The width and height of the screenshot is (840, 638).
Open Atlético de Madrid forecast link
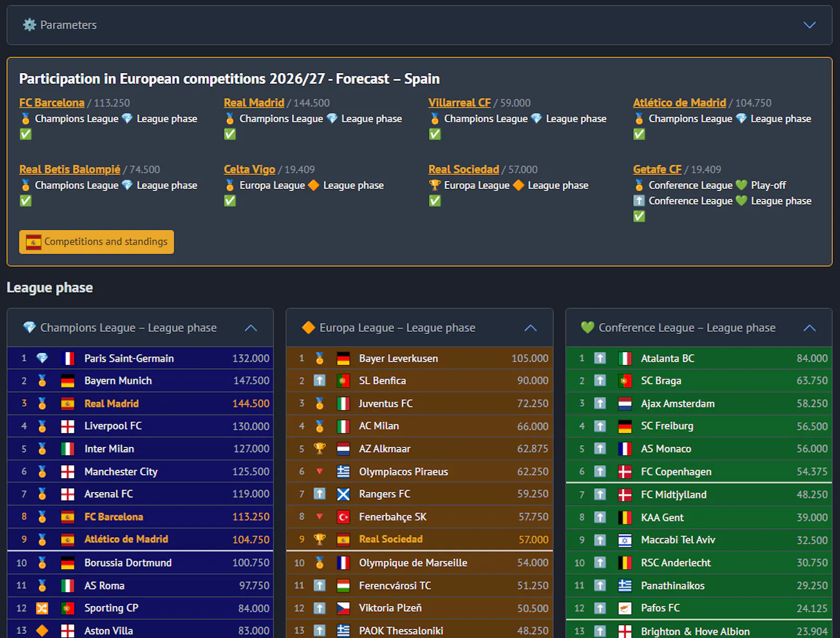click(679, 103)
